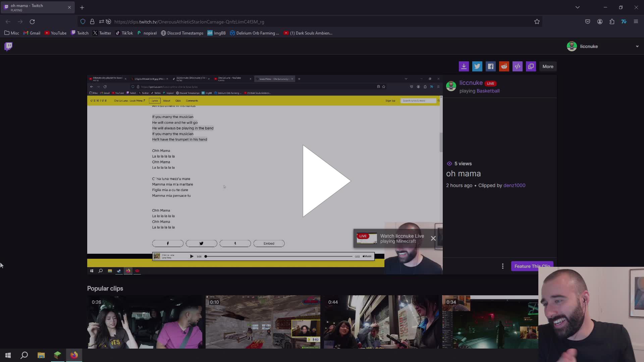The width and height of the screenshot is (644, 362).
Task: Open the Firefox application menu
Action: point(636,21)
